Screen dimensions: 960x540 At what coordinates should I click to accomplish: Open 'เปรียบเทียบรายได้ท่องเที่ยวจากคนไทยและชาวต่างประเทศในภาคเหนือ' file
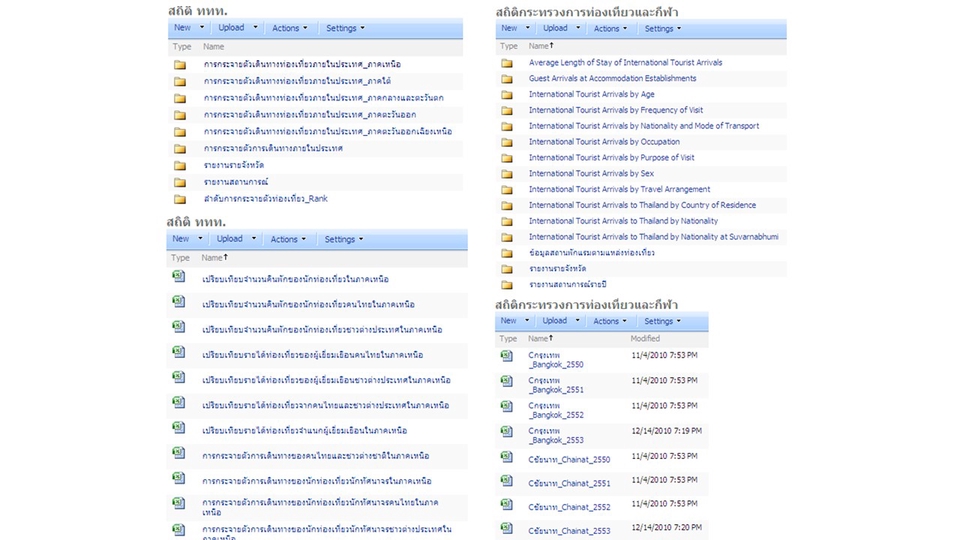pyautogui.click(x=325, y=406)
